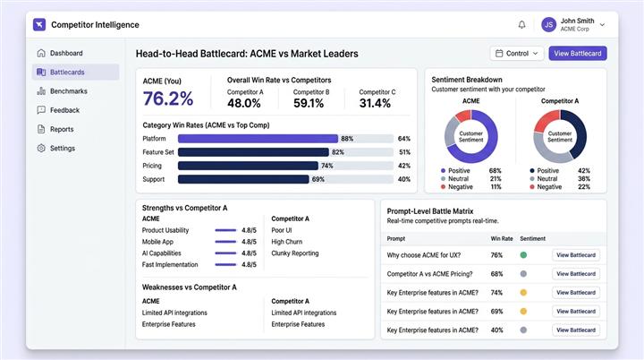Click the Dashboard home icon

coord(41,53)
